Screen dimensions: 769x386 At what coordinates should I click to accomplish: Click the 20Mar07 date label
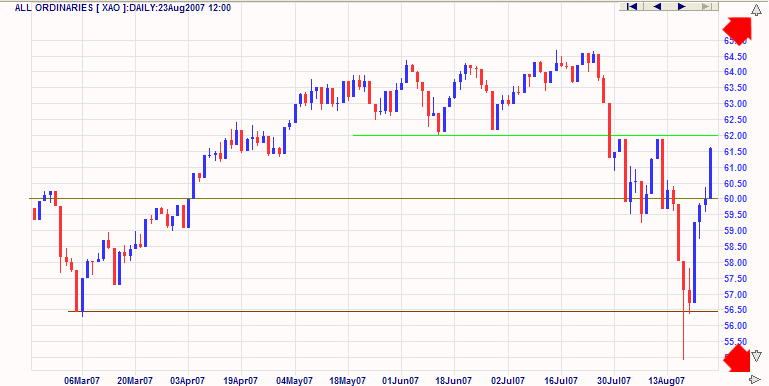pos(135,381)
